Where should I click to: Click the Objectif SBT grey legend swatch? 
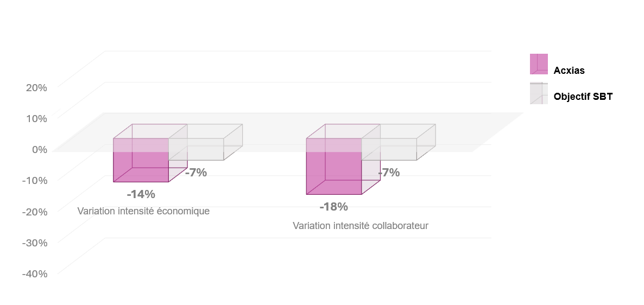[539, 93]
